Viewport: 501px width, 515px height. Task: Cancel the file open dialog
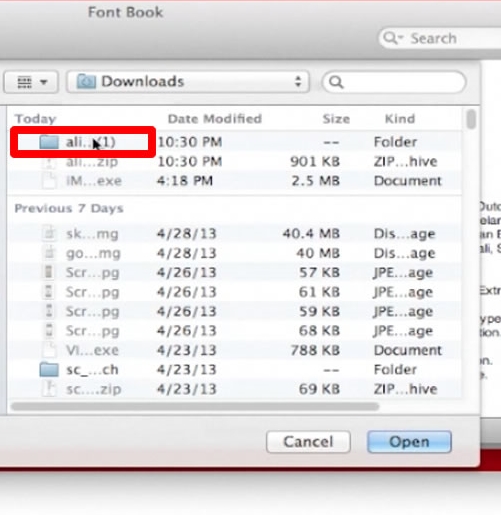[x=308, y=442]
